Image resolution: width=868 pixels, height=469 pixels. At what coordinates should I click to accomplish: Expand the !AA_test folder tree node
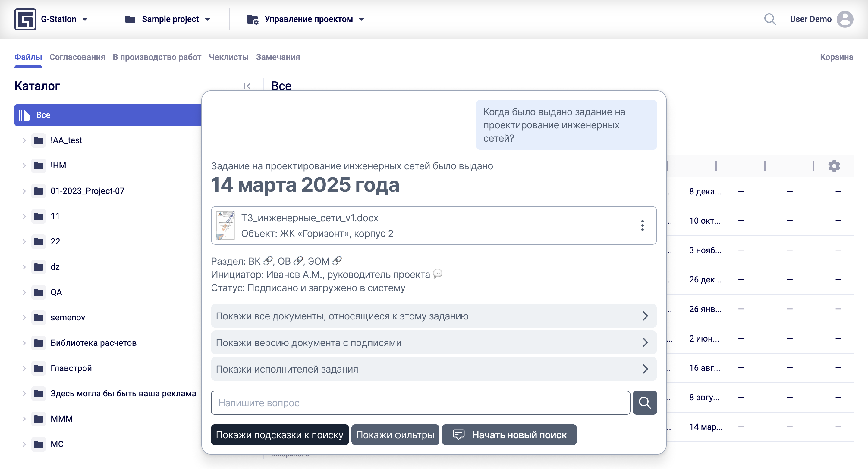(x=24, y=140)
